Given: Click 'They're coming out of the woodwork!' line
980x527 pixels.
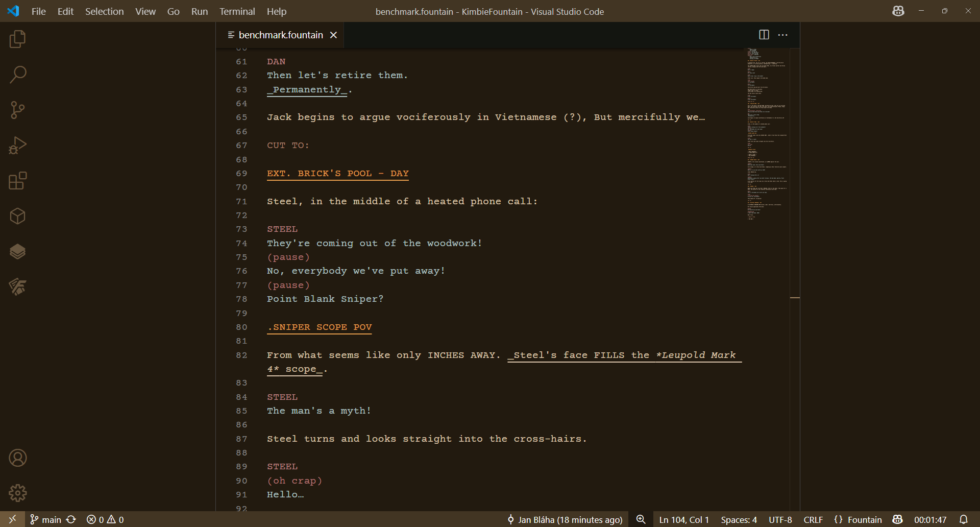Looking at the screenshot, I should pyautogui.click(x=375, y=243).
